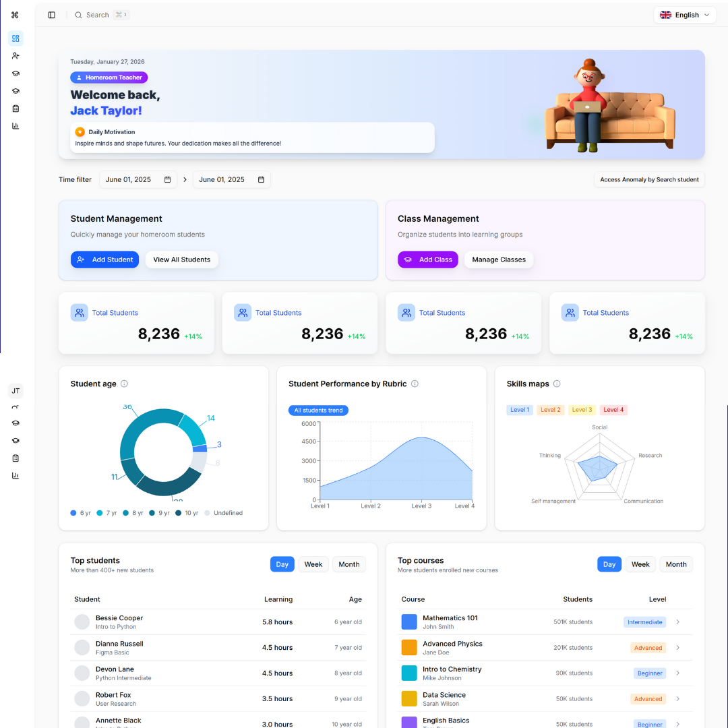Click the info icon next to Student age
This screenshot has width=728, height=728.
[124, 384]
